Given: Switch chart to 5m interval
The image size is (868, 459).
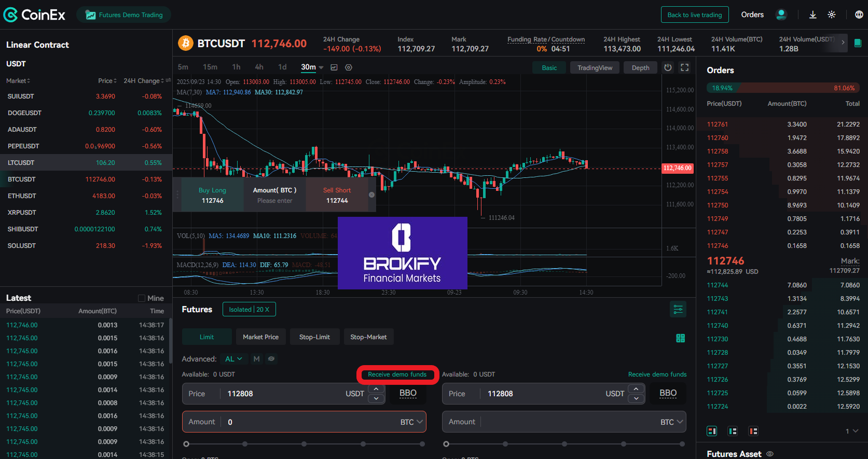Looking at the screenshot, I should 183,67.
